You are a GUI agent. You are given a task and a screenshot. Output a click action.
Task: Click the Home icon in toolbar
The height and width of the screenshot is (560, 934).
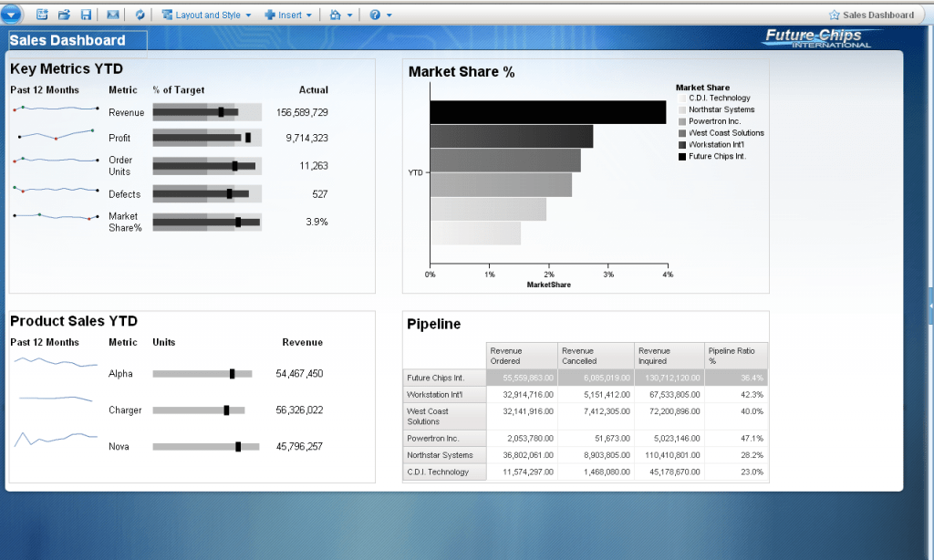336,15
